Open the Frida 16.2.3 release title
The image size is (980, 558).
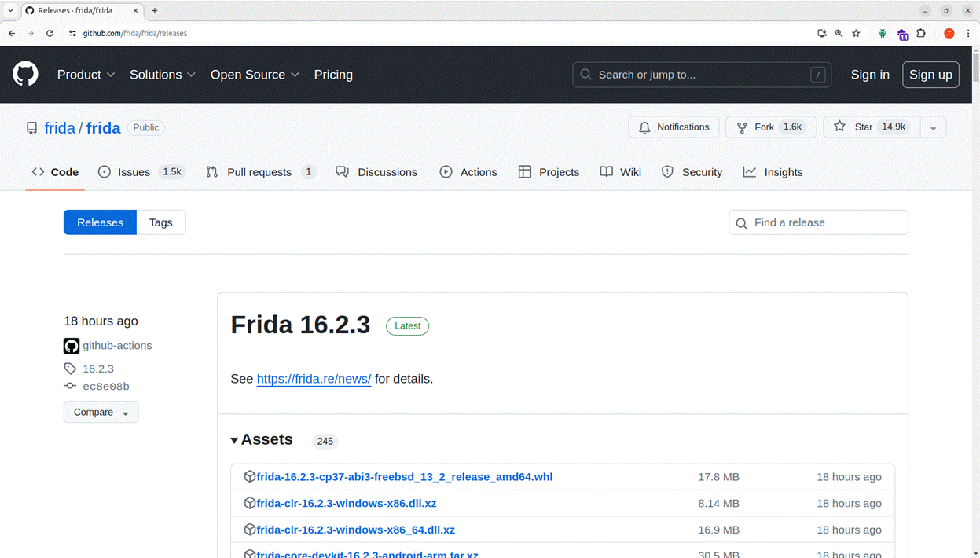pyautogui.click(x=300, y=325)
